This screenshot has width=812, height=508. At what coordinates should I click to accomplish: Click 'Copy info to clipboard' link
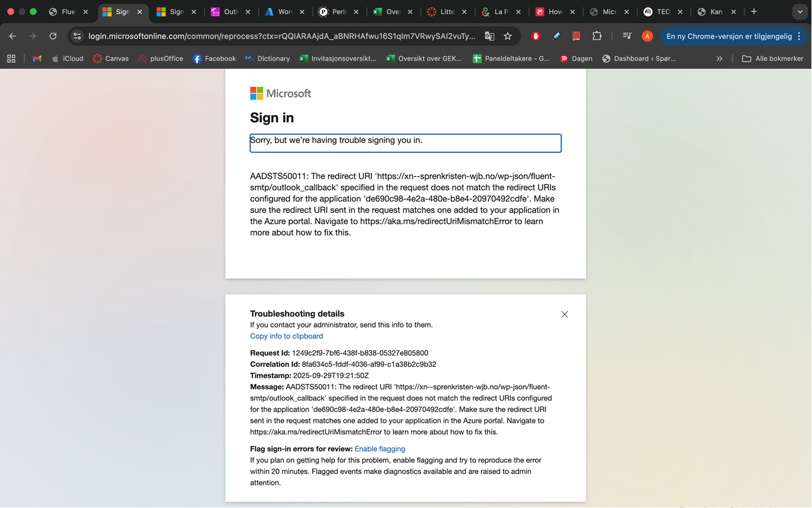[x=286, y=336]
